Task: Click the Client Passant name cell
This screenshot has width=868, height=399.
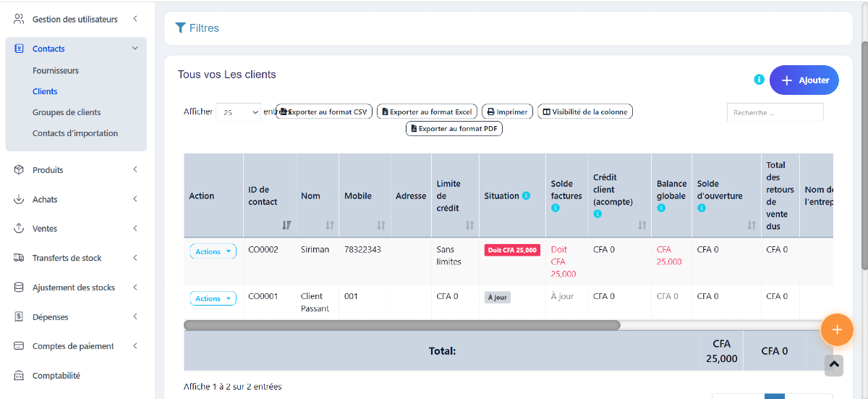Action: (x=315, y=302)
